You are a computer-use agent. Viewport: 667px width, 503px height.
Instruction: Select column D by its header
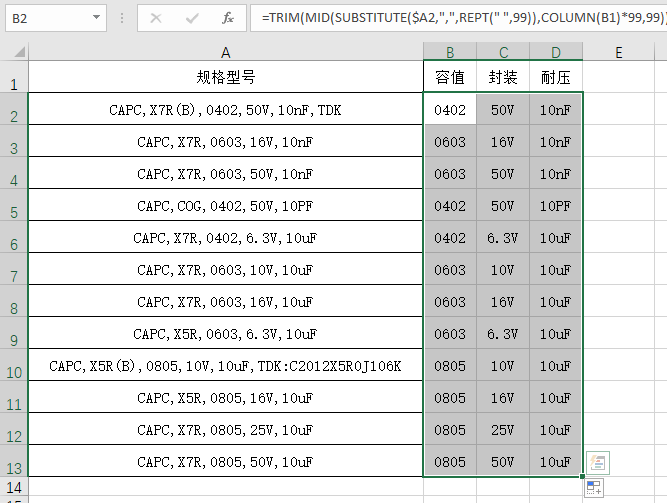coord(556,53)
